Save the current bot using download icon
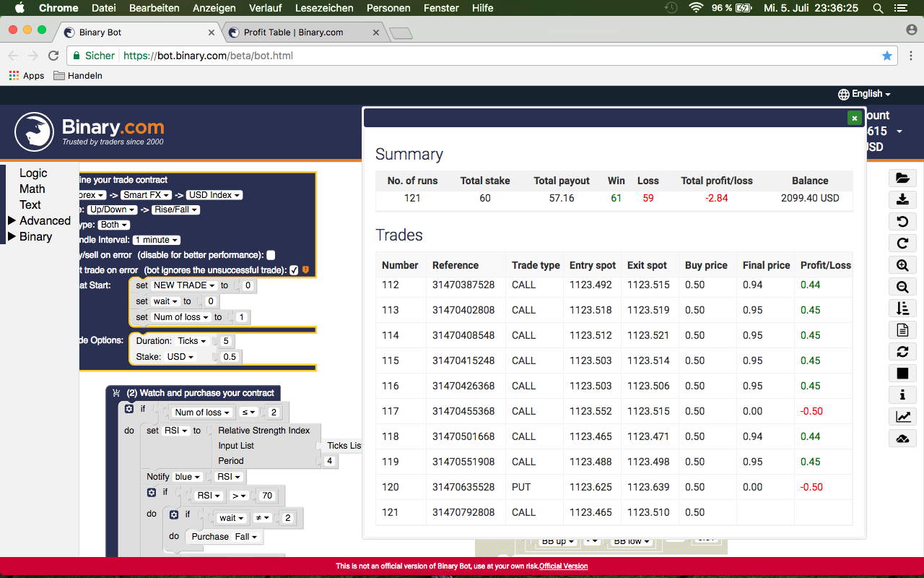 902,199
